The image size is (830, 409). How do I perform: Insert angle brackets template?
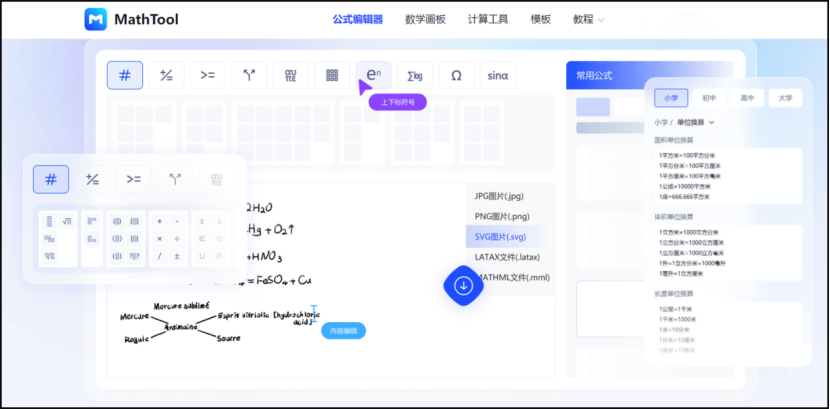point(118,239)
